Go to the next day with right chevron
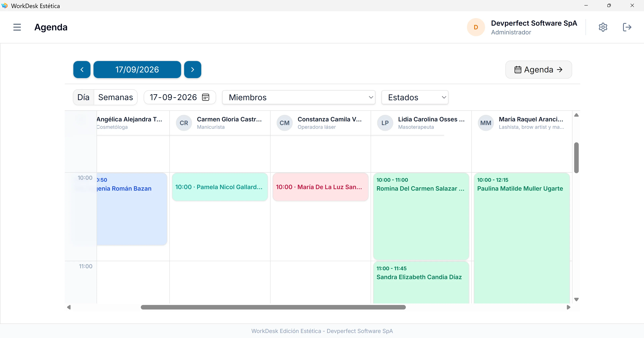Image resolution: width=644 pixels, height=338 pixels. pyautogui.click(x=193, y=69)
